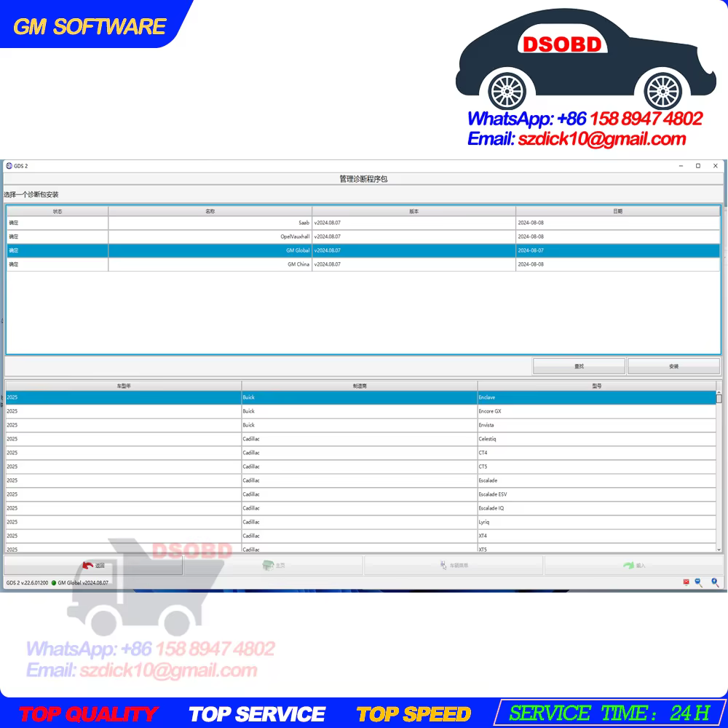Sort by the date (日期) column header

[617, 211]
